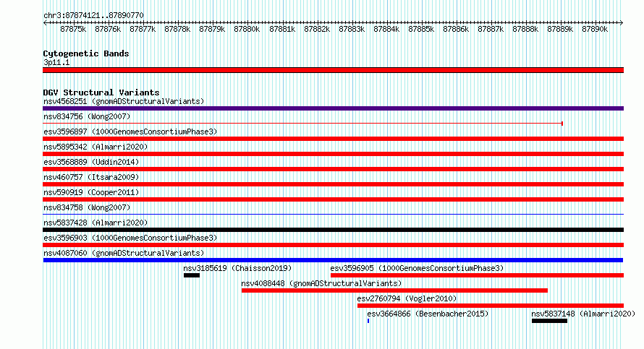Click the thin red nsv834756 variant line
Screen dimensions: 644x349
pos(302,124)
